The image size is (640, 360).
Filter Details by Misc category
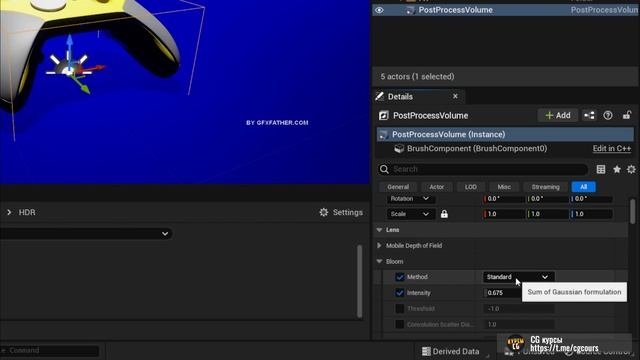click(x=504, y=187)
